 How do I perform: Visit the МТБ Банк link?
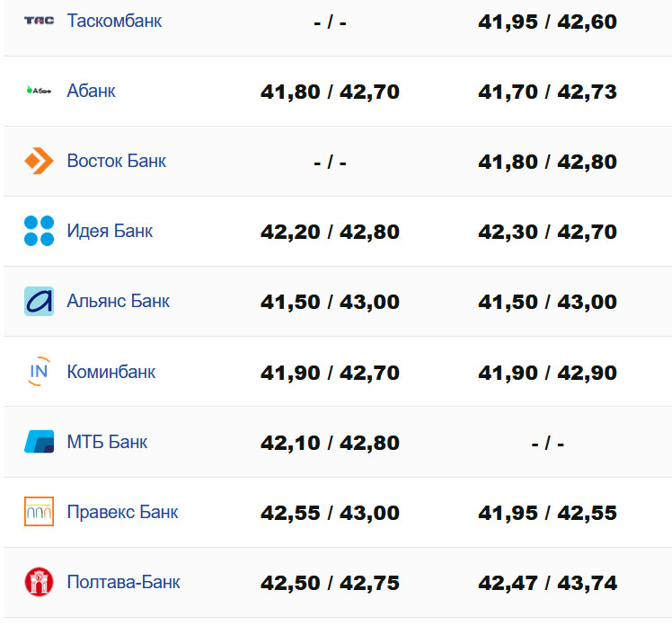pyautogui.click(x=107, y=442)
